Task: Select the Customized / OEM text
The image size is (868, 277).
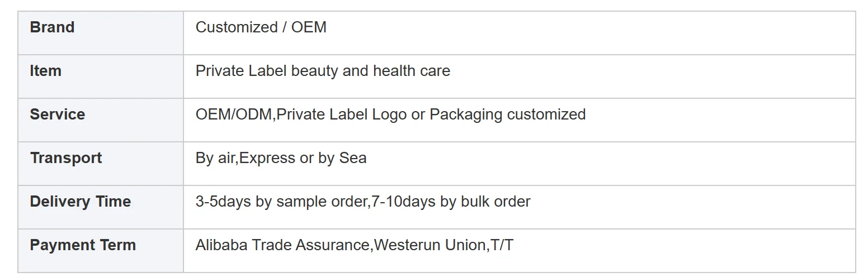Action: (x=261, y=27)
